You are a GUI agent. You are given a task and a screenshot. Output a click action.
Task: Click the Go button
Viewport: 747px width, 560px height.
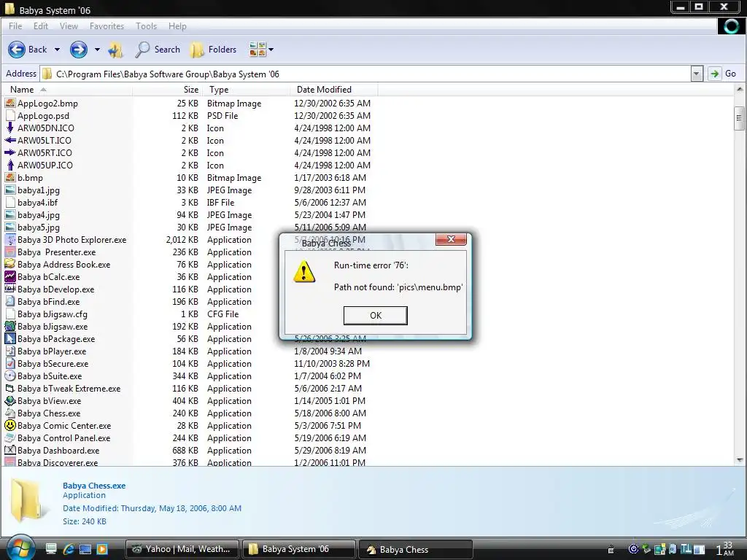pyautogui.click(x=723, y=74)
